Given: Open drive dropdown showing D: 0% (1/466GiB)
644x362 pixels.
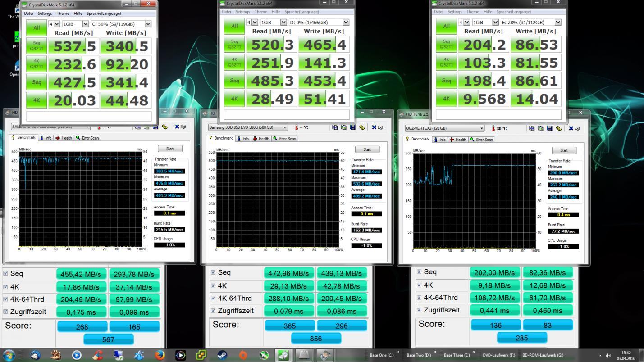Looking at the screenshot, I should pyautogui.click(x=319, y=22).
